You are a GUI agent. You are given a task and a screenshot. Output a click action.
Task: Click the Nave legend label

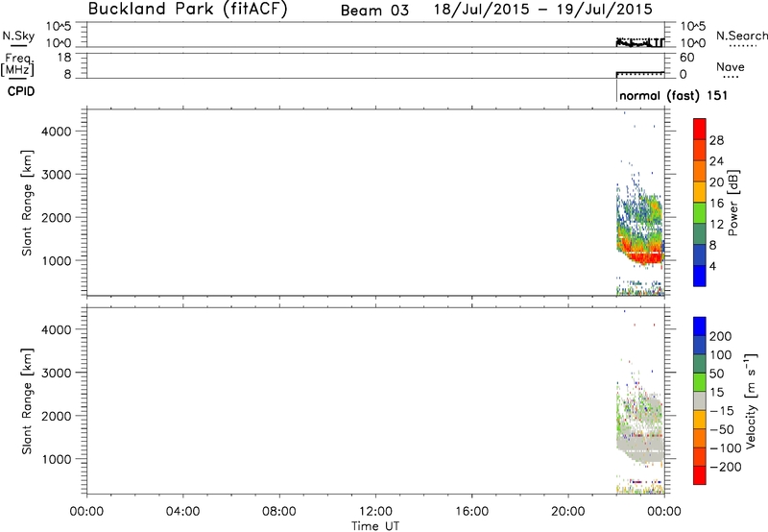click(731, 66)
